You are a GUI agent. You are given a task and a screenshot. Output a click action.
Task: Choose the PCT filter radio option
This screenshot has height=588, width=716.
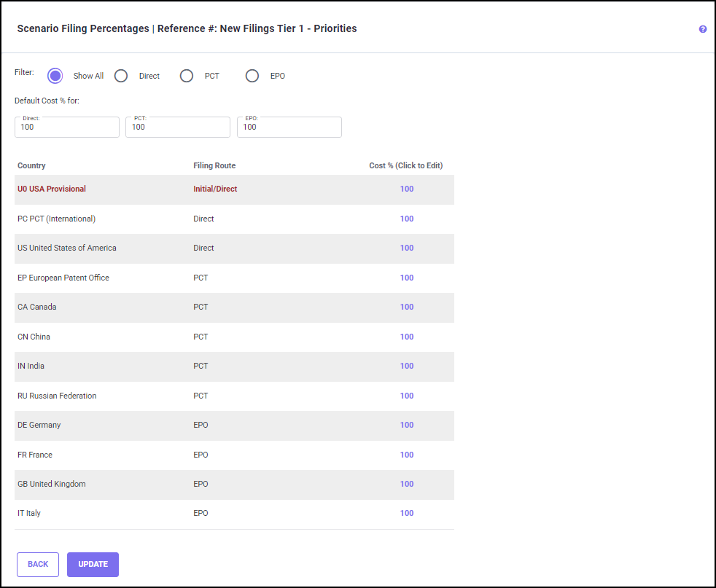187,76
